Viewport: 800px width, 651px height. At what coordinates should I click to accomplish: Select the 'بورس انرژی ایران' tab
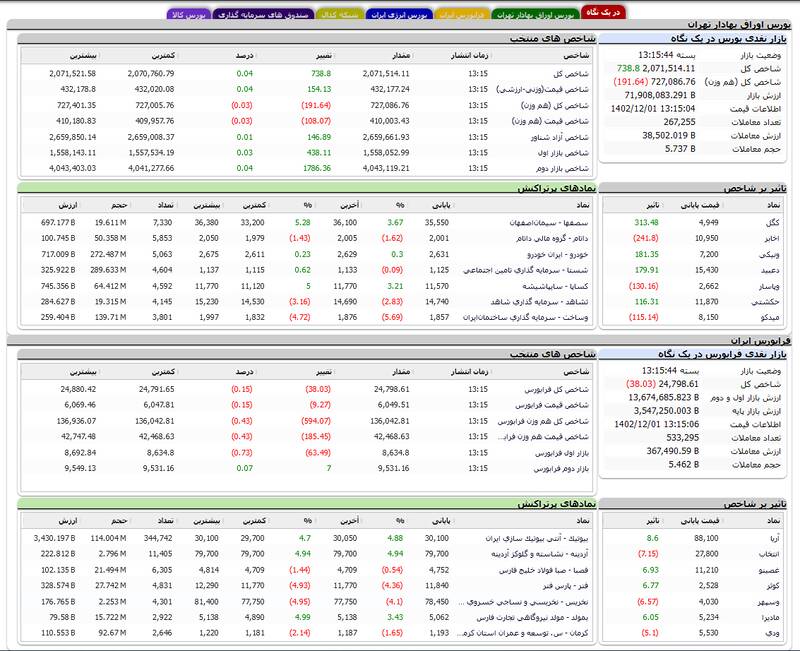pos(398,14)
